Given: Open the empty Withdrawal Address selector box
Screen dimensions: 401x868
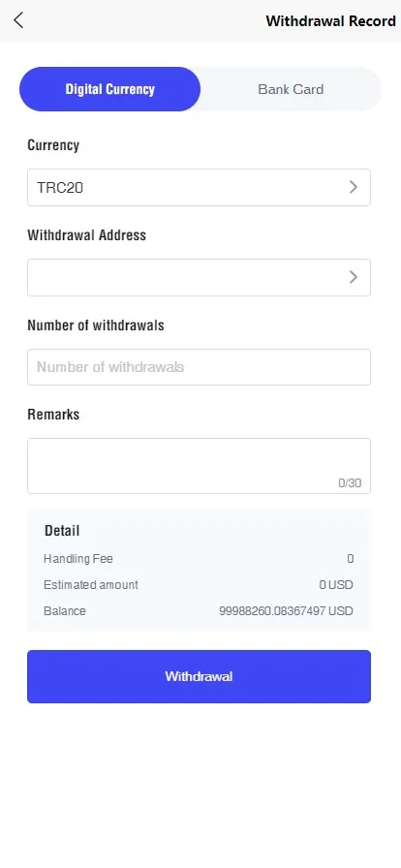Looking at the screenshot, I should tap(199, 277).
